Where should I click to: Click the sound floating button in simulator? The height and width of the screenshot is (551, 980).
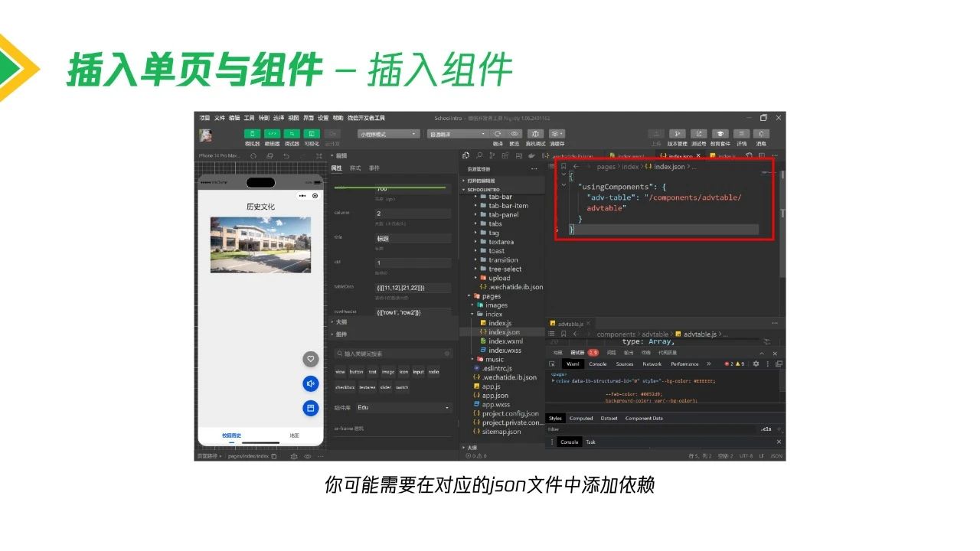(x=310, y=383)
